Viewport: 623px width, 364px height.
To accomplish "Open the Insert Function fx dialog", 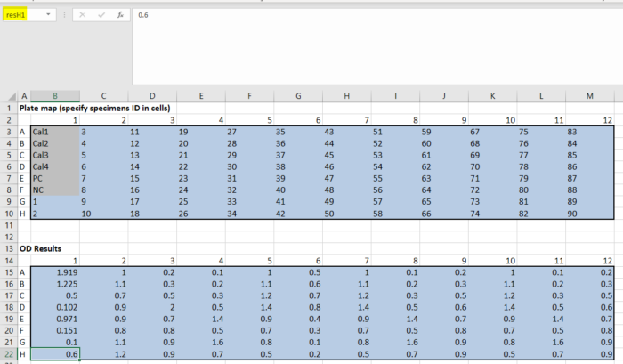I will click(120, 15).
